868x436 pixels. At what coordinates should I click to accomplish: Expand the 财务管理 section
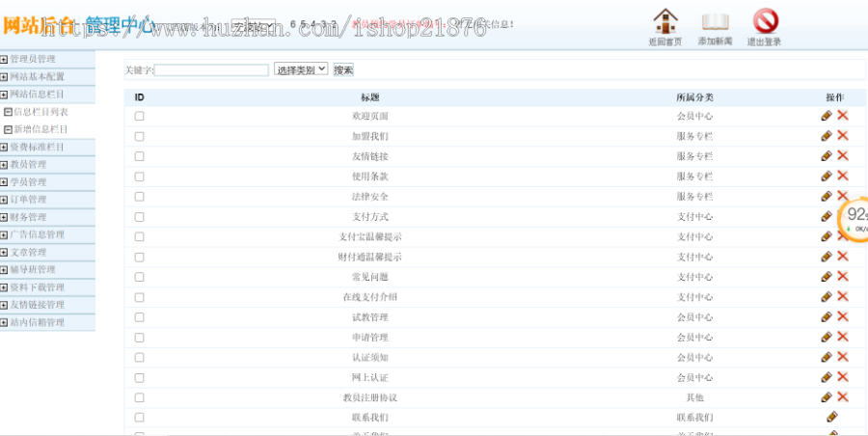(4, 218)
